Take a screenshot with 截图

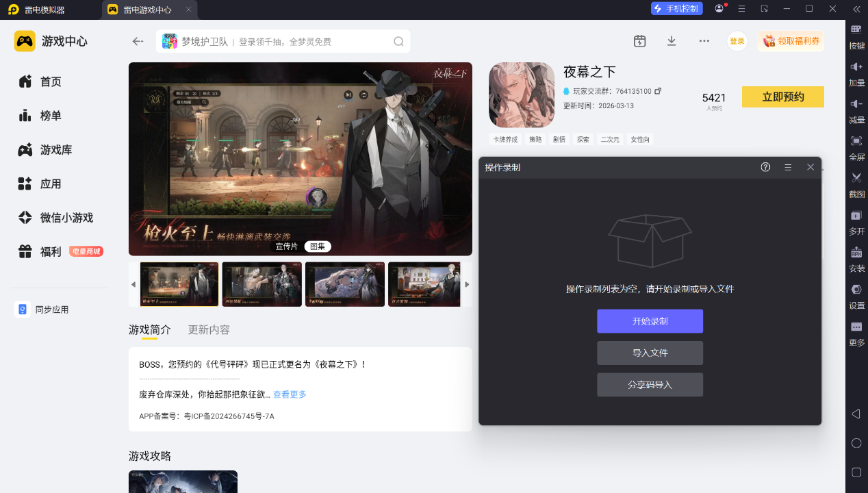(x=856, y=185)
